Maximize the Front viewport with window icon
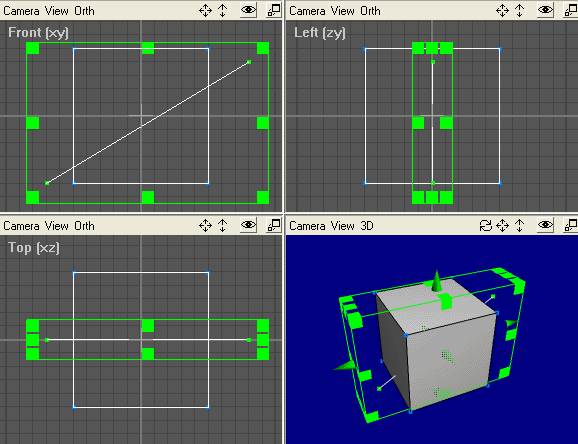Image resolution: width=578 pixels, height=444 pixels. click(x=274, y=10)
